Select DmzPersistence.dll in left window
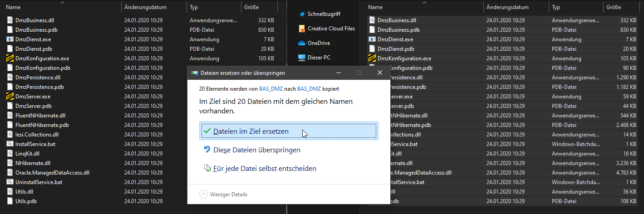Image resolution: width=644 pixels, height=214 pixels. pyautogui.click(x=38, y=78)
